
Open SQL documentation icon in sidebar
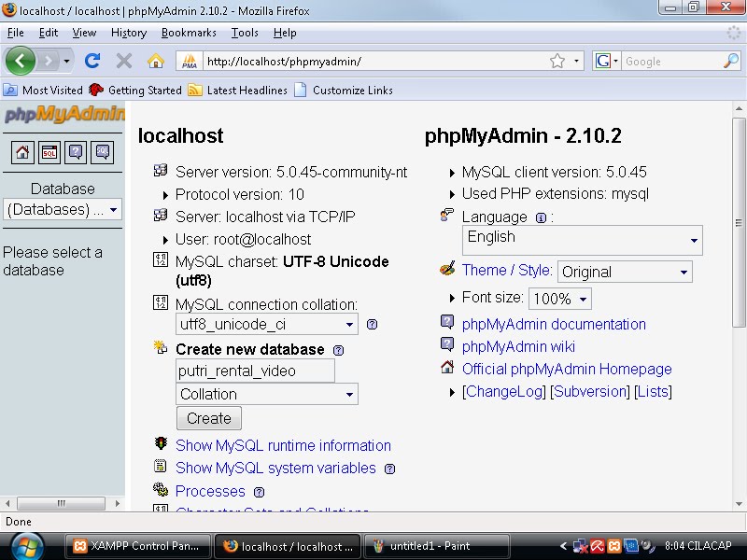(103, 152)
